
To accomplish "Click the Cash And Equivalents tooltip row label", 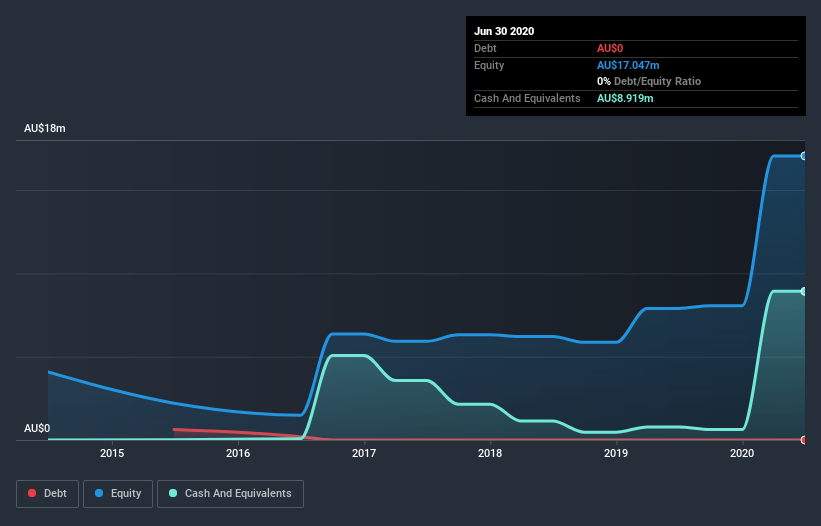I will [527, 98].
